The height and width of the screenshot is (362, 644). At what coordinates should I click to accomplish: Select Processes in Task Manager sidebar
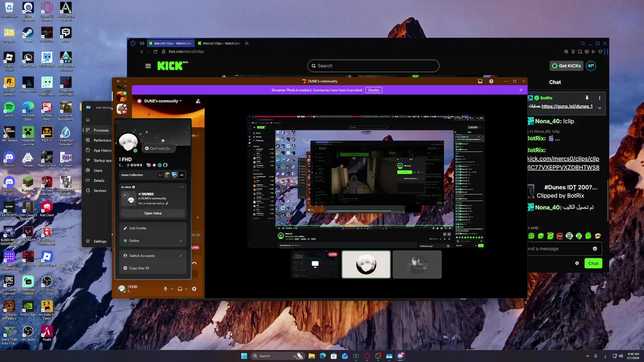click(98, 130)
